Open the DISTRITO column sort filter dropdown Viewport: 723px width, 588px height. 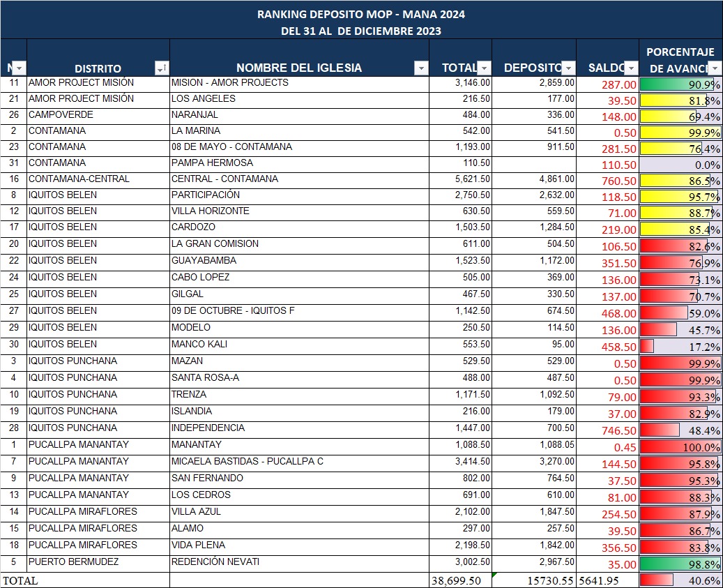(x=161, y=68)
